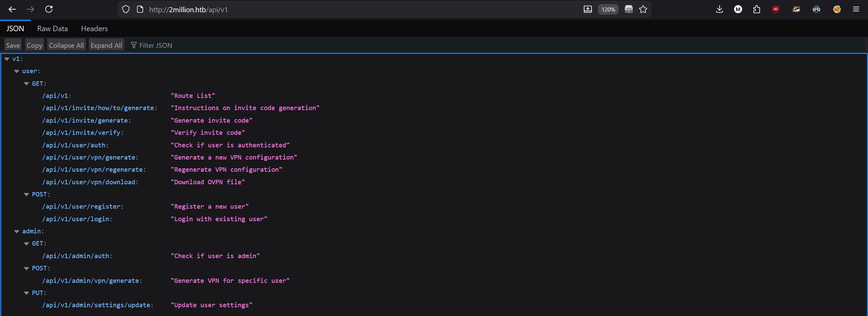
Task: Open the Headers tab
Action: 94,28
